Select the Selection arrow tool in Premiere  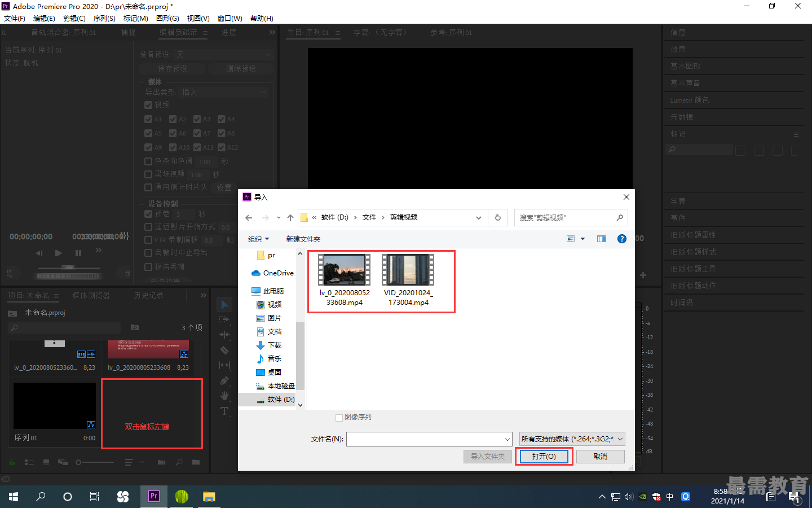(x=224, y=305)
